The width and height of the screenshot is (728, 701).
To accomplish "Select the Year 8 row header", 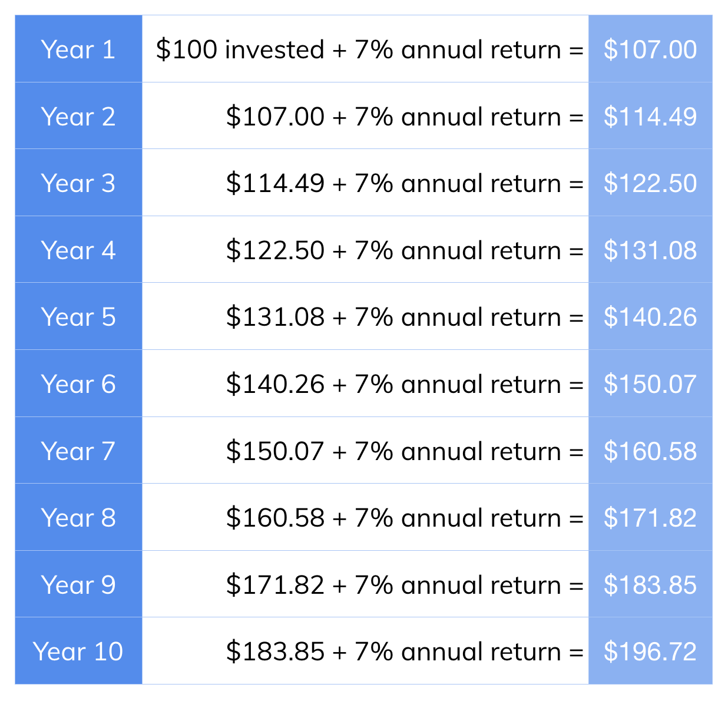I will pyautogui.click(x=78, y=517).
